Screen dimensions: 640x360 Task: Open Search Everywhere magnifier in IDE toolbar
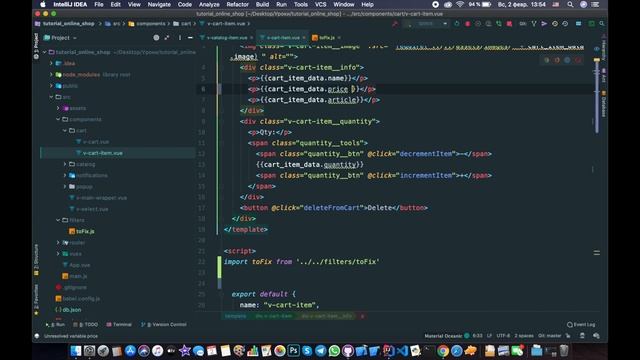602,24
